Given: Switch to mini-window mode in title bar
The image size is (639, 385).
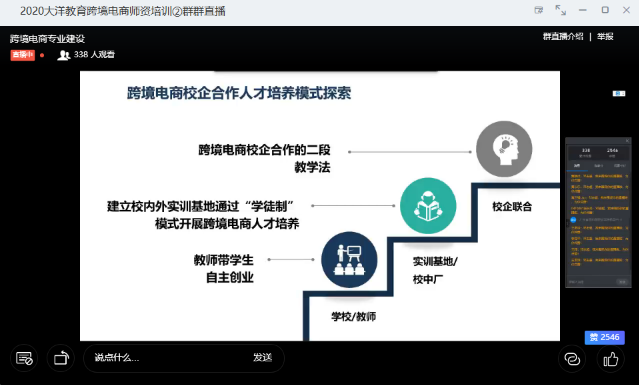Looking at the screenshot, I should pos(539,10).
